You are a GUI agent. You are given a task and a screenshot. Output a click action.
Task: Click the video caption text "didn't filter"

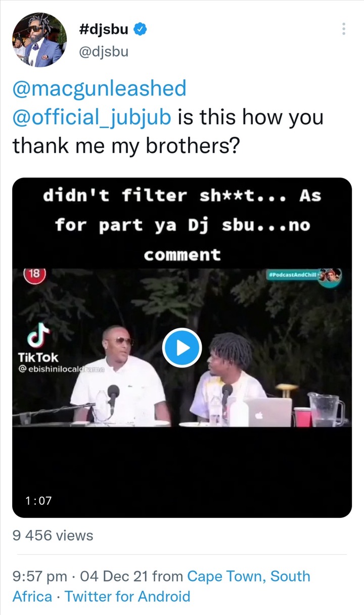click(114, 195)
